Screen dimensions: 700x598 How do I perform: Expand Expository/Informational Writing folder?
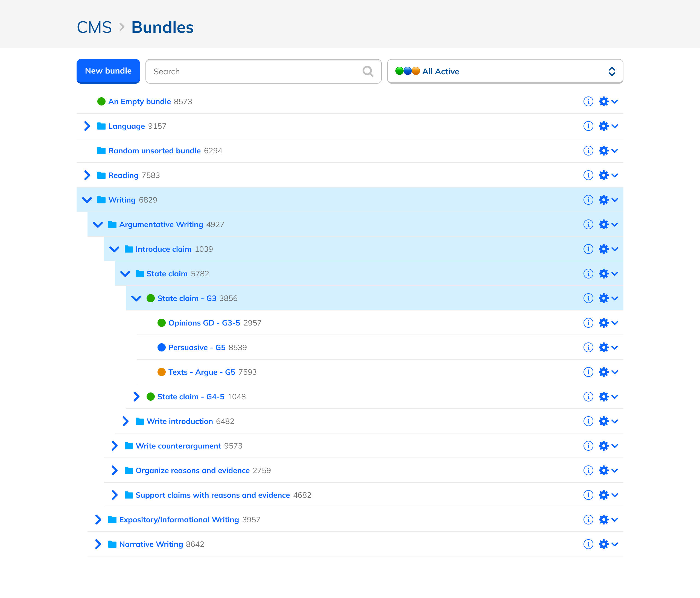pyautogui.click(x=98, y=520)
